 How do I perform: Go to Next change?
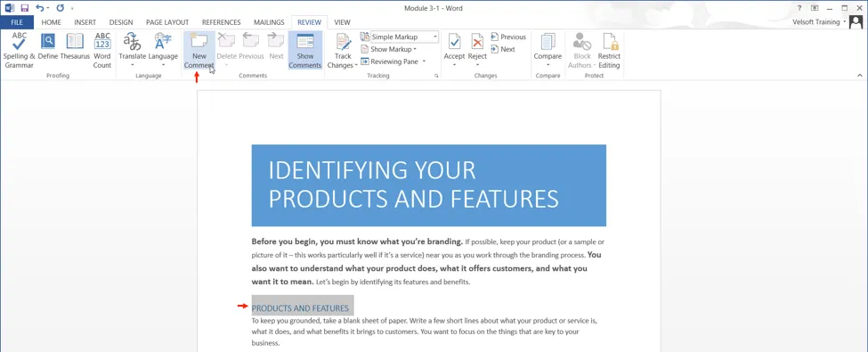503,49
